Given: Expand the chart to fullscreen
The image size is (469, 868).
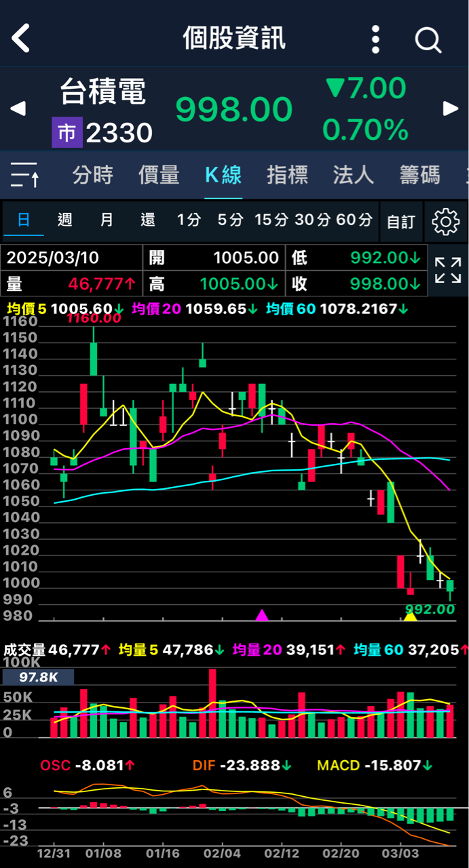Looking at the screenshot, I should (x=448, y=270).
